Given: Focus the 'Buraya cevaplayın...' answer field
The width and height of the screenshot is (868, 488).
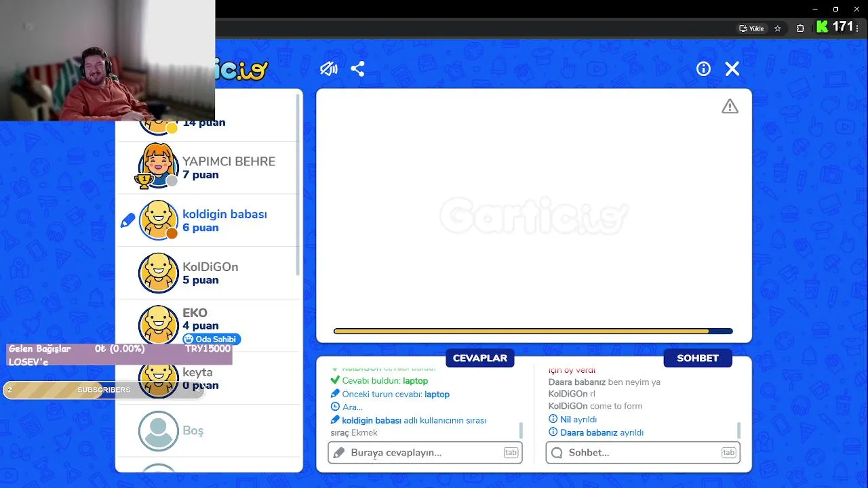Looking at the screenshot, I should (x=425, y=453).
